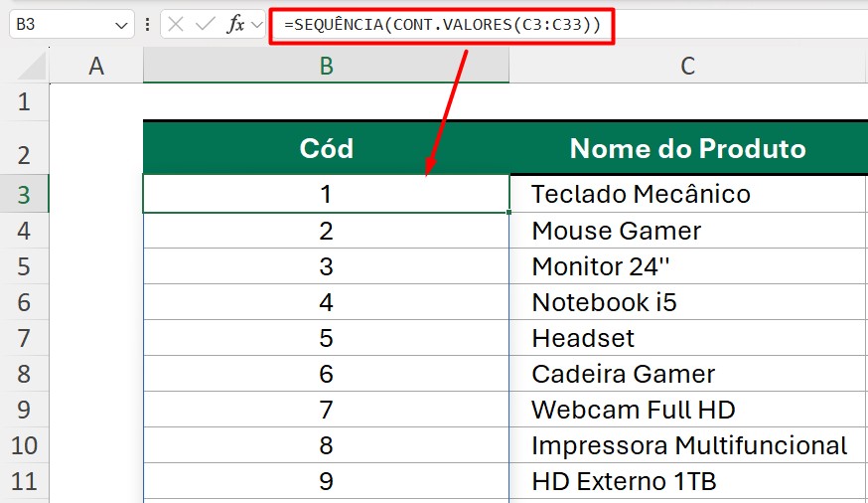Click the vertical dots handle beside Name Box
Image resolution: width=868 pixels, height=503 pixels.
tap(147, 25)
